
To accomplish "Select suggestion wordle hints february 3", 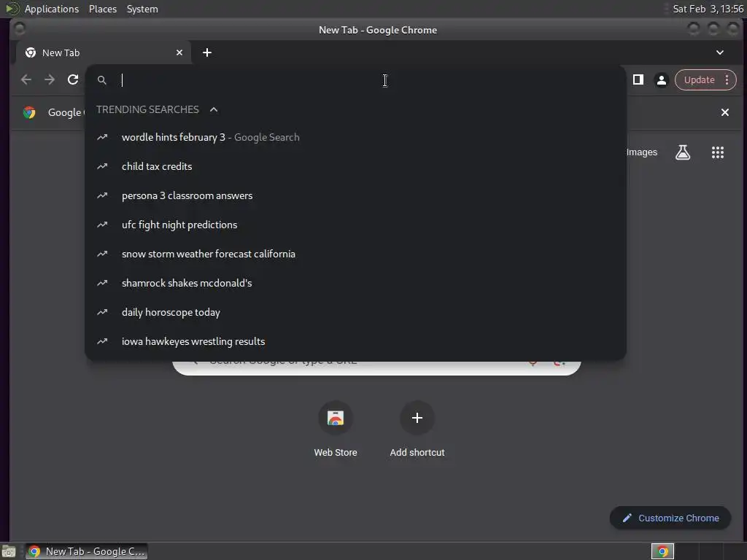I will coord(355,137).
